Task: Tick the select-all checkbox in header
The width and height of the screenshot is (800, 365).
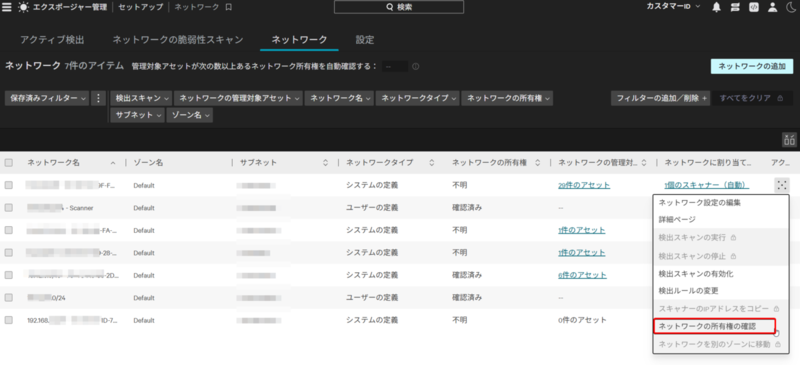Action: [x=9, y=163]
